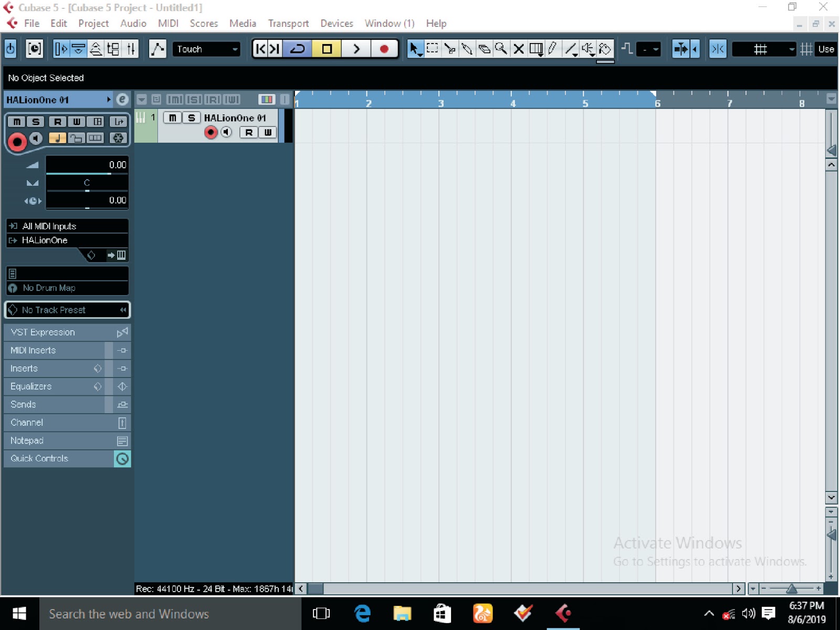
Task: Open the track list options dropdown arrow
Action: (141, 99)
